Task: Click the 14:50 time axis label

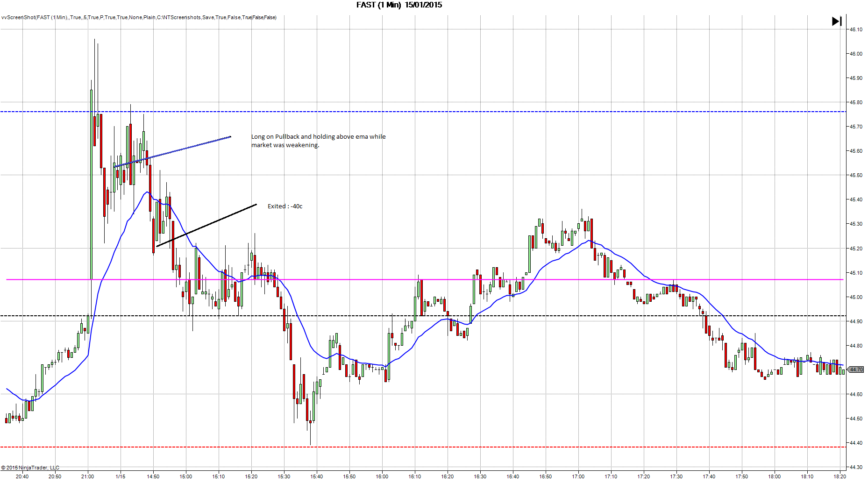Action: (x=153, y=476)
